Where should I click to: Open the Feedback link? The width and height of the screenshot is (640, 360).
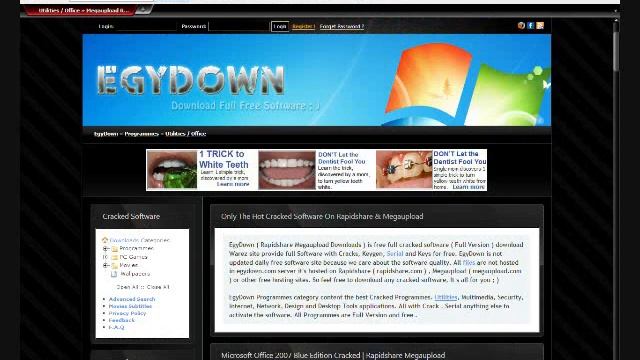pyautogui.click(x=122, y=320)
